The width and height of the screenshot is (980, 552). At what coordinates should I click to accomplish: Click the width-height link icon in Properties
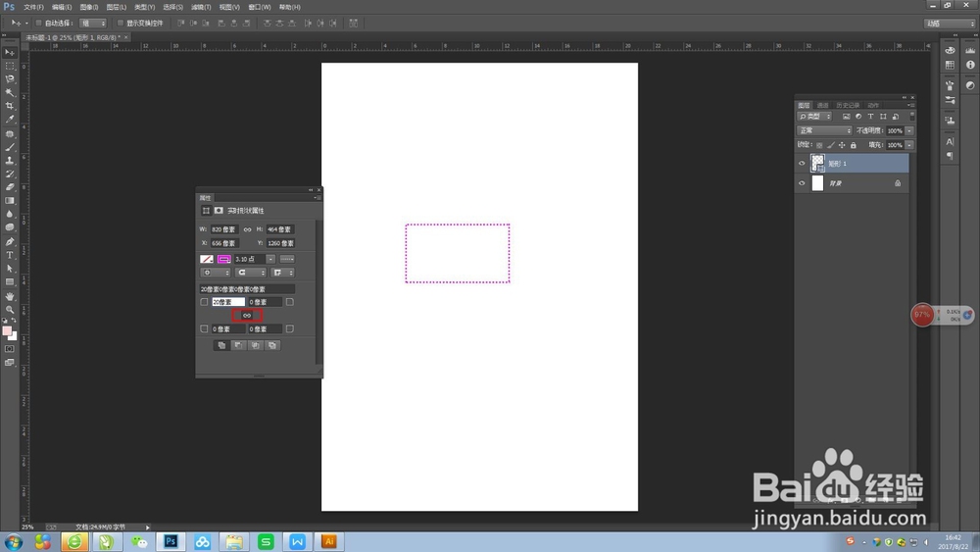pos(248,229)
